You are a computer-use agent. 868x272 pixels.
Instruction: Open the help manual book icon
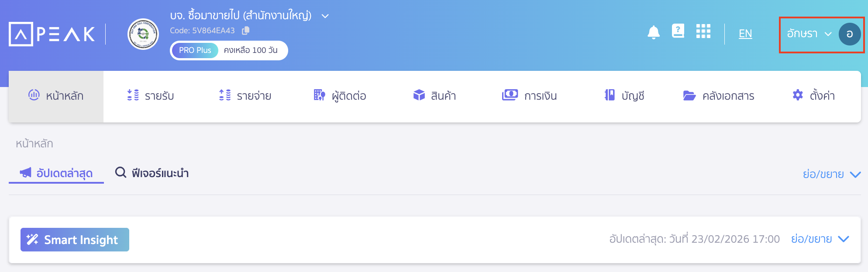pyautogui.click(x=678, y=31)
